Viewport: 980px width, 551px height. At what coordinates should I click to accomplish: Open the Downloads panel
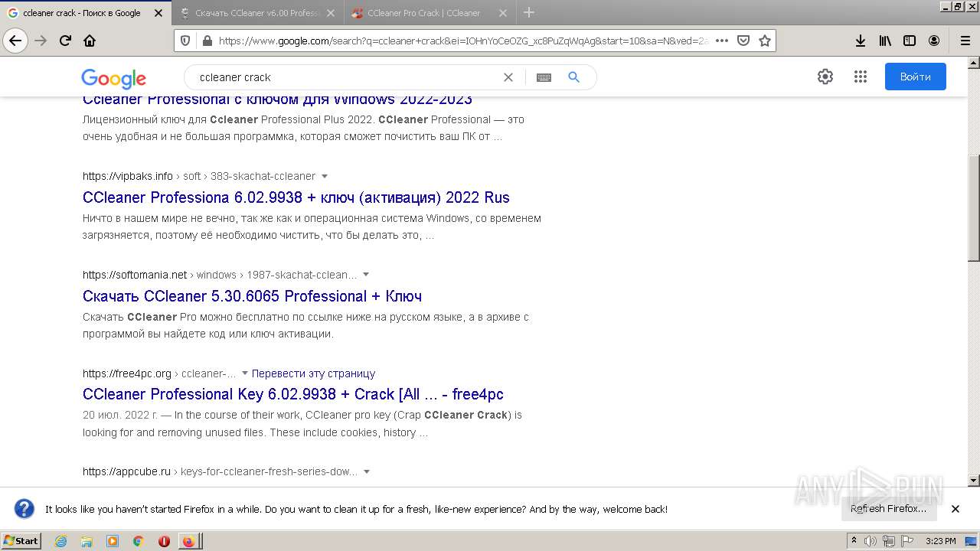[x=861, y=41]
